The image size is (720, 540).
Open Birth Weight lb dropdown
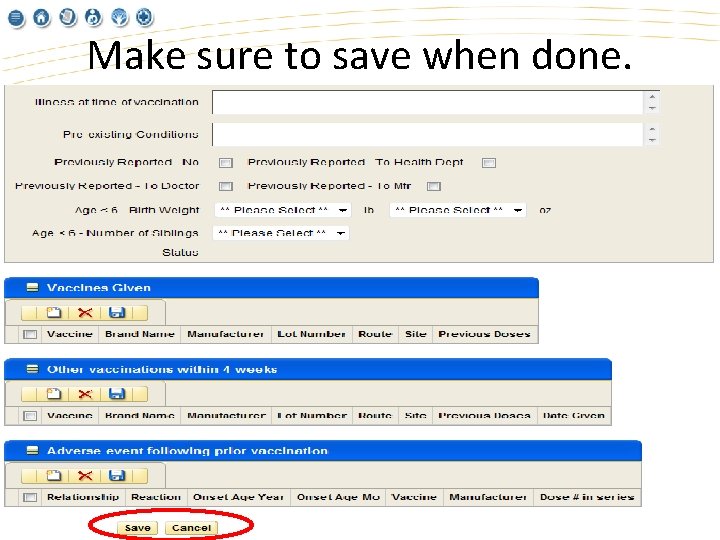[283, 210]
